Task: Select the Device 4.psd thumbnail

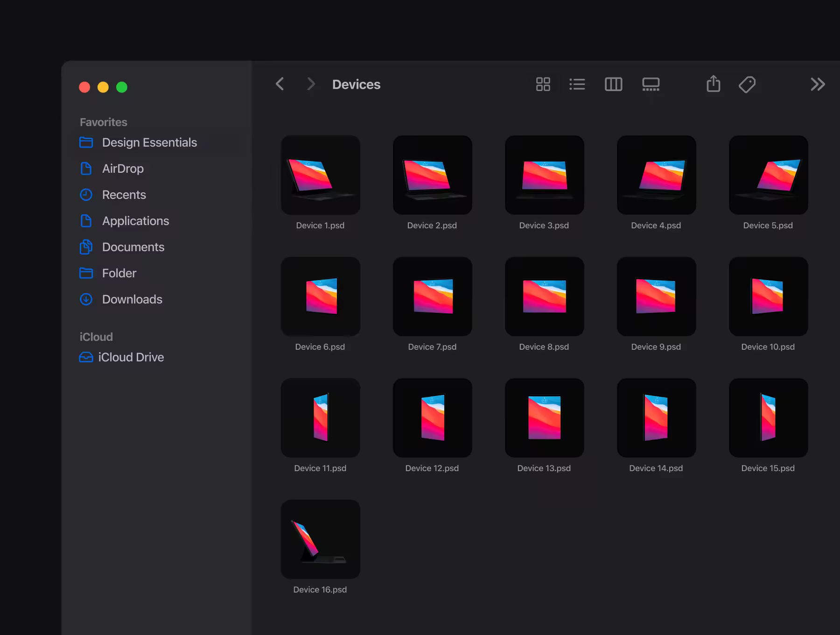Action: pyautogui.click(x=657, y=175)
